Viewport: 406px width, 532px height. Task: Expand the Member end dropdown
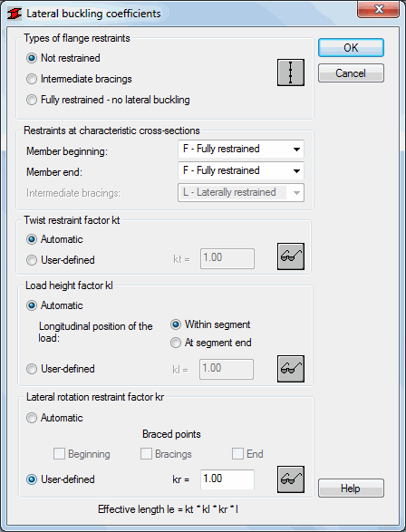pos(241,170)
